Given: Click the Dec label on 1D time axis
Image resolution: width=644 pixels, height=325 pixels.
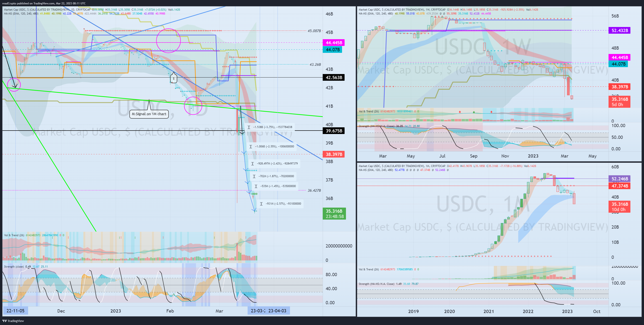Looking at the screenshot, I should (x=61, y=311).
